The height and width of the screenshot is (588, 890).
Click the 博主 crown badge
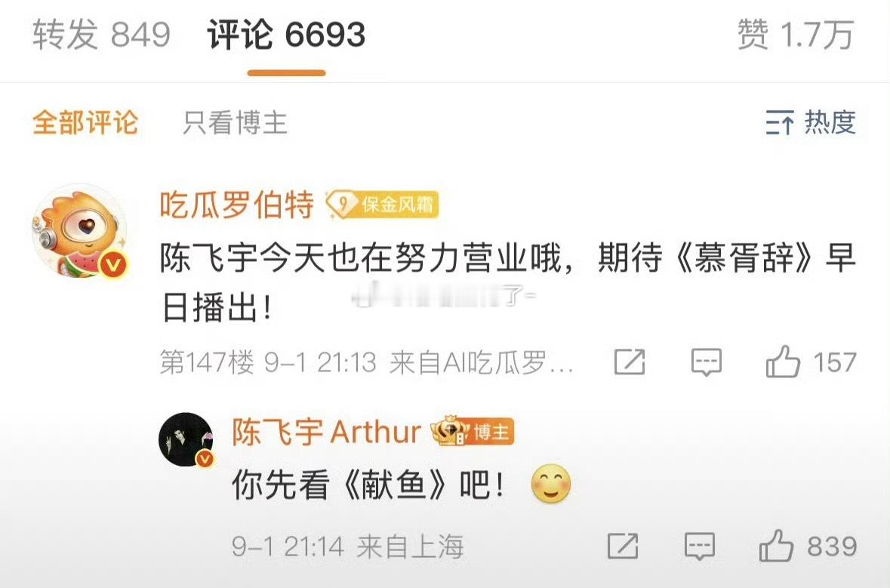click(x=473, y=431)
